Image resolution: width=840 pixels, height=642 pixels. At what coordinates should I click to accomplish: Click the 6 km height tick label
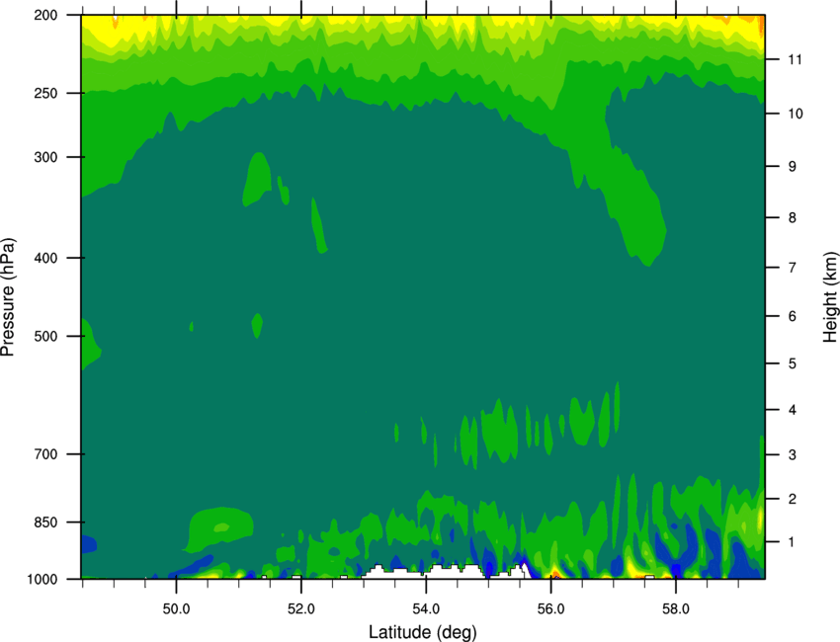tap(793, 316)
